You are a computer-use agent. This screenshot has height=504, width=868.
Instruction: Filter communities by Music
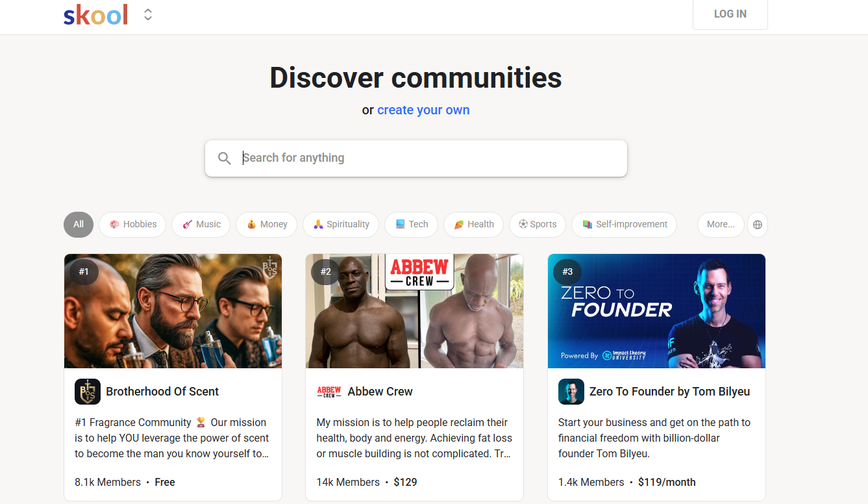coord(201,224)
